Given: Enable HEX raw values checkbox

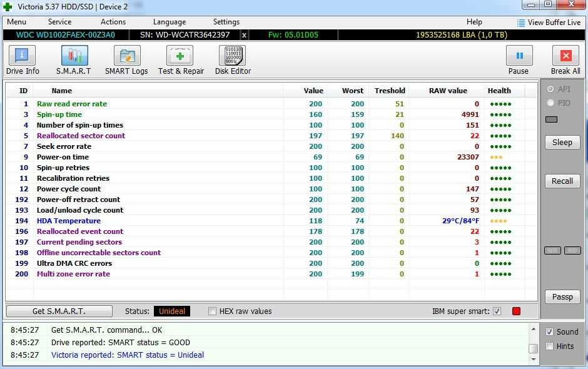Looking at the screenshot, I should (213, 311).
